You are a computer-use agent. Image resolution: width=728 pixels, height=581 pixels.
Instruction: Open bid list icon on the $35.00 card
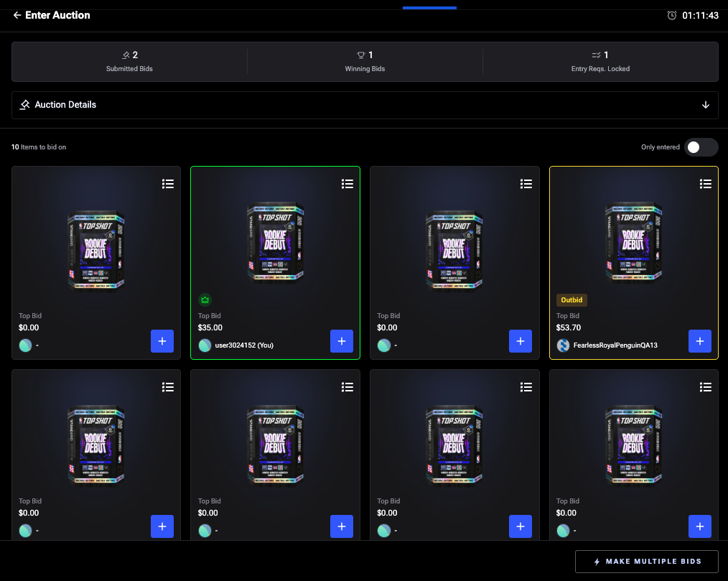coord(347,184)
